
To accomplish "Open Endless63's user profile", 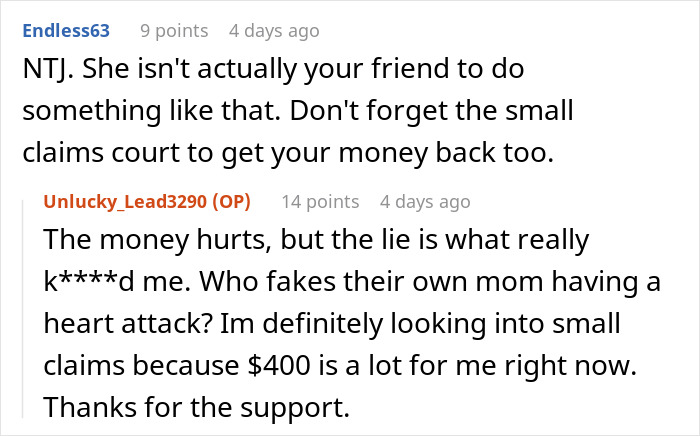I will (x=68, y=31).
